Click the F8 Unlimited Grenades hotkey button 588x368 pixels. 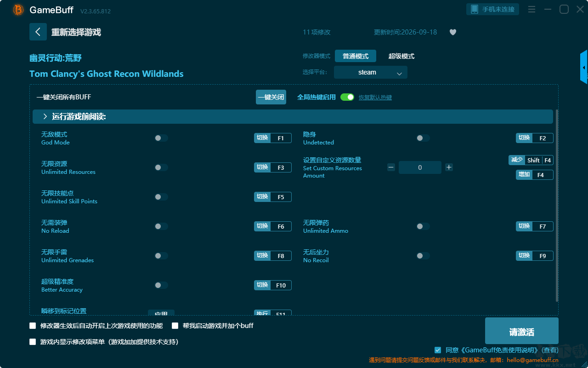click(x=273, y=256)
